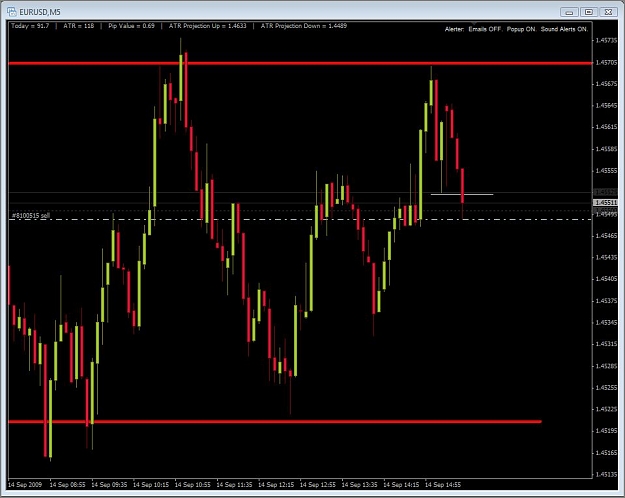Click time axis label '14 Sep 12:15'
Image resolution: width=625 pixels, height=498 pixels.
[276, 485]
